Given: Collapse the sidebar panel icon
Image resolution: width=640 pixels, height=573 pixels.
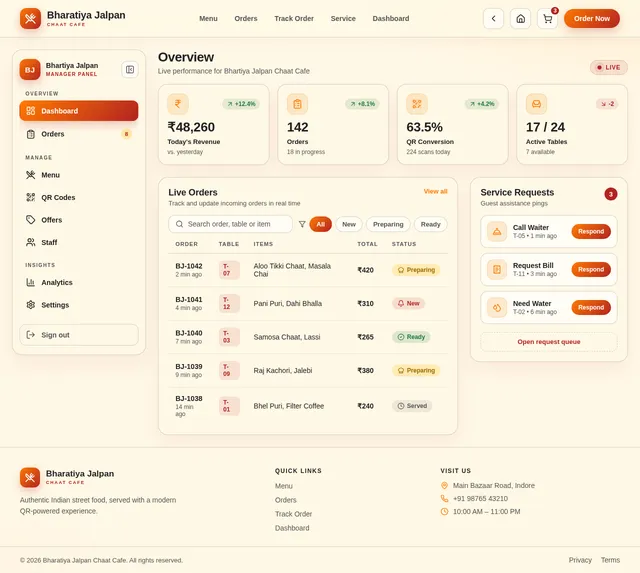Looking at the screenshot, I should click(x=130, y=70).
